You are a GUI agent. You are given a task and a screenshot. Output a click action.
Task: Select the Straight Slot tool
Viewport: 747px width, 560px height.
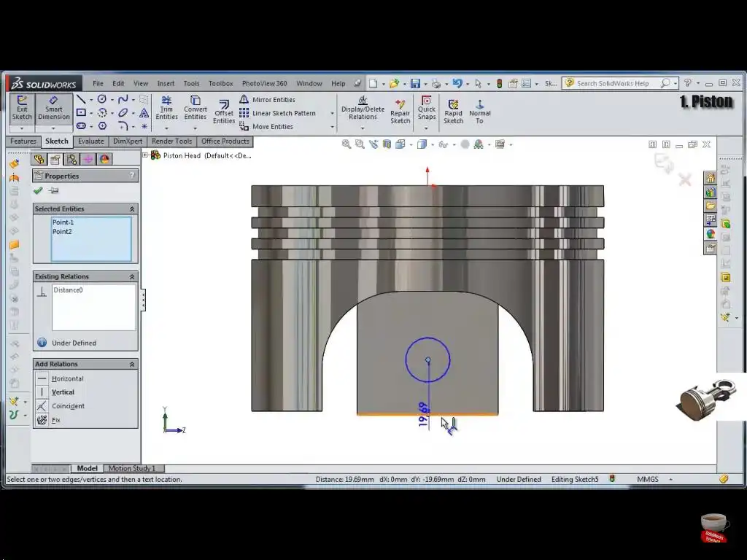pos(82,126)
